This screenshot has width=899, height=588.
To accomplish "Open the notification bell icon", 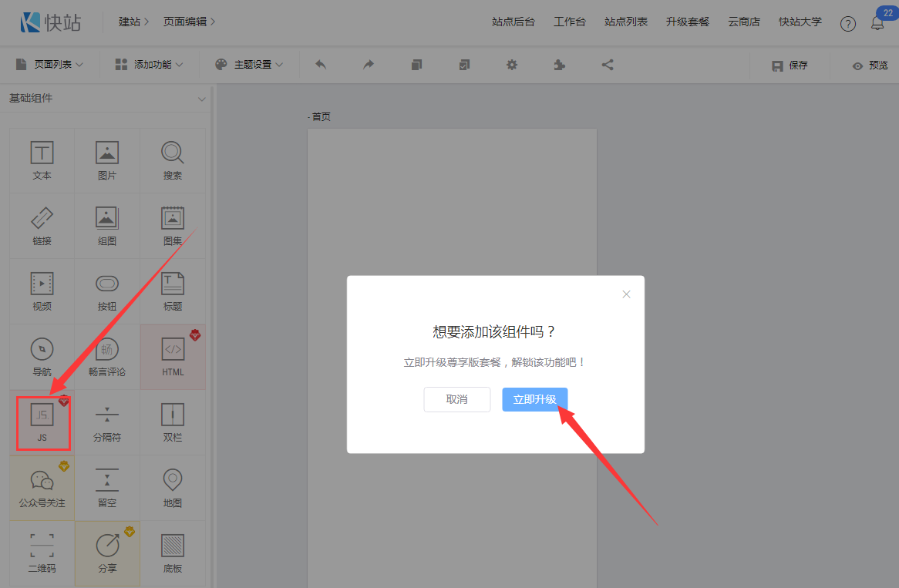I will pos(877,23).
